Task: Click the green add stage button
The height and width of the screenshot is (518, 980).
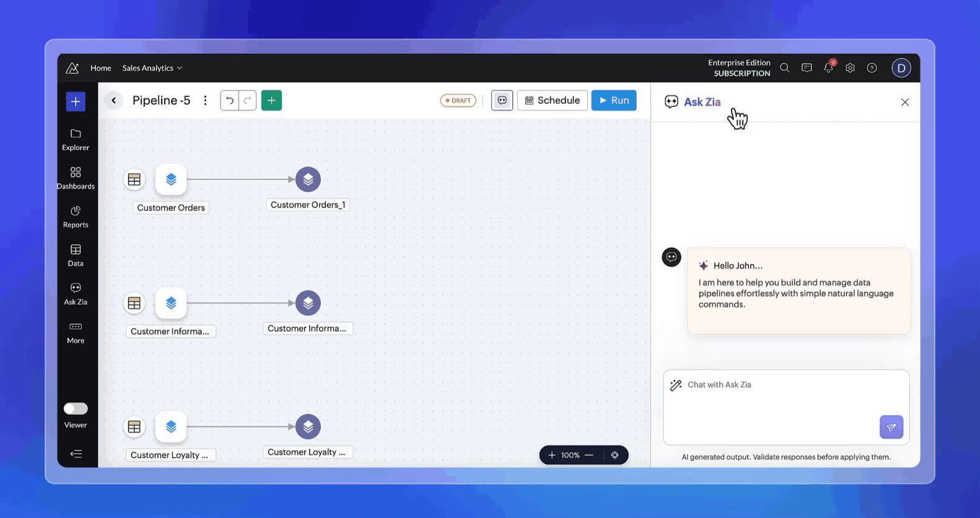Action: point(271,100)
